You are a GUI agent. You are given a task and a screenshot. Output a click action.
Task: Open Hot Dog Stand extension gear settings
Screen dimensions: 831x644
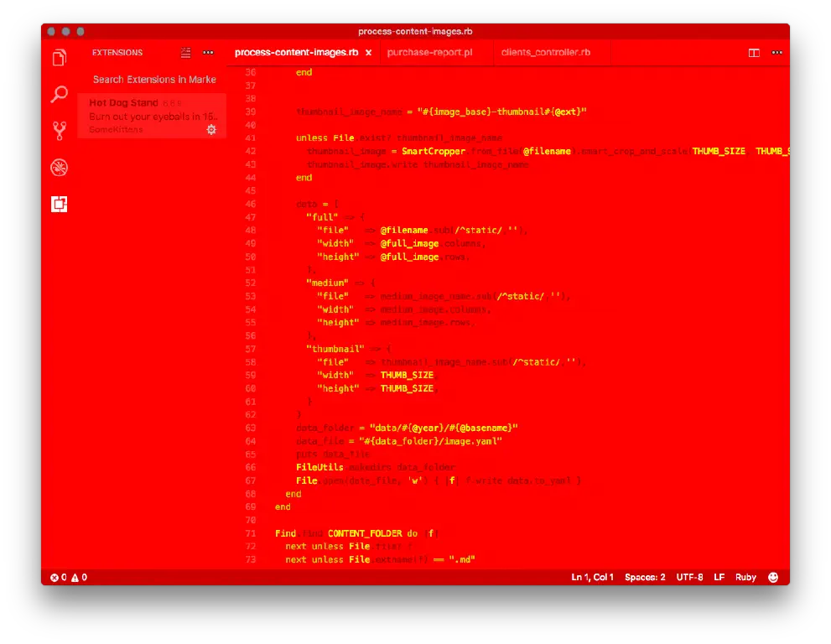(x=211, y=130)
